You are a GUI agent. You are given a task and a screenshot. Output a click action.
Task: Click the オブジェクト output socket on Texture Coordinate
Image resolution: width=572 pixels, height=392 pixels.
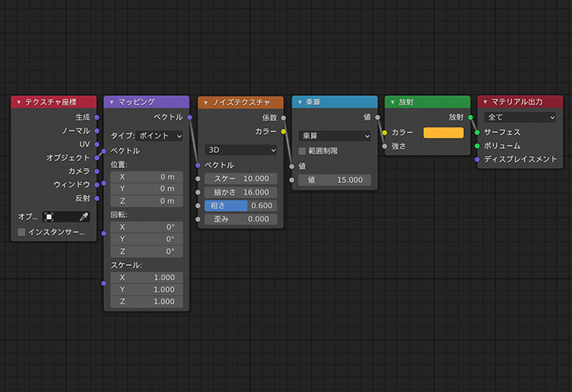click(x=97, y=157)
